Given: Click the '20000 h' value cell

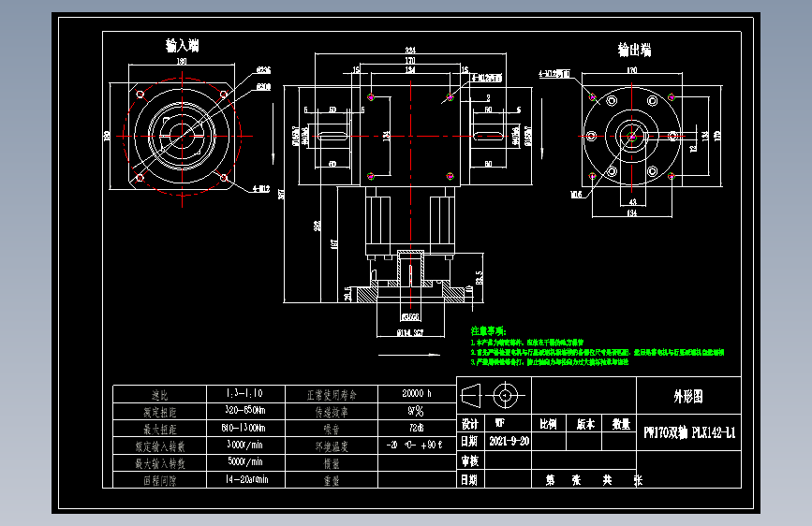Looking at the screenshot, I should (x=417, y=393).
